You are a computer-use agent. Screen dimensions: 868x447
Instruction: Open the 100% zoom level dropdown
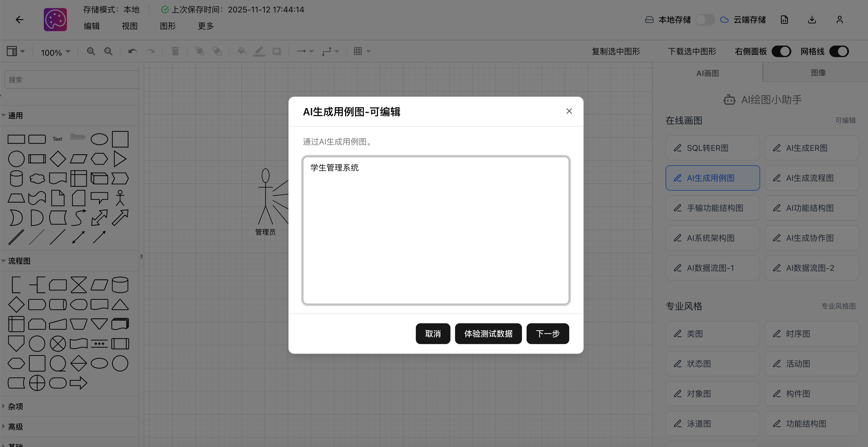pos(55,52)
